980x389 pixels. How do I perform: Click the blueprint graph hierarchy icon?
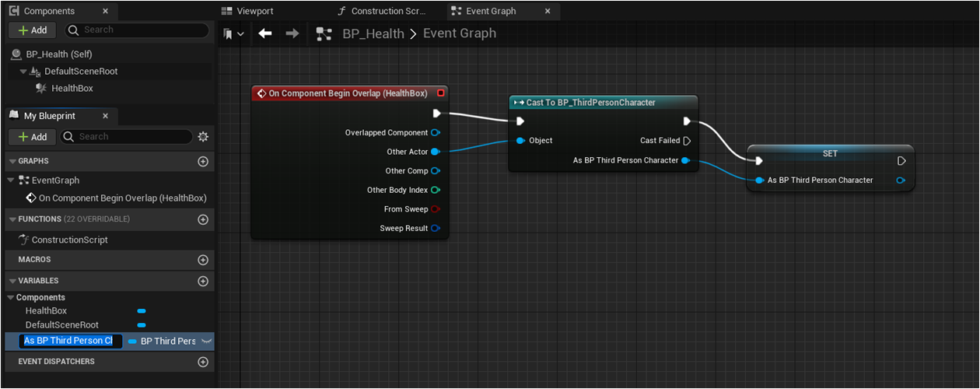point(324,33)
